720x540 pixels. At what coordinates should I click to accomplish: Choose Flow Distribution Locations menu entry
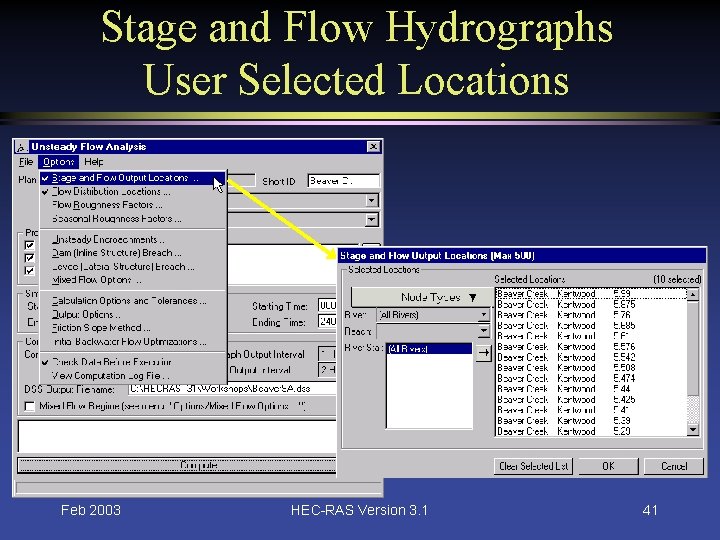[x=132, y=191]
